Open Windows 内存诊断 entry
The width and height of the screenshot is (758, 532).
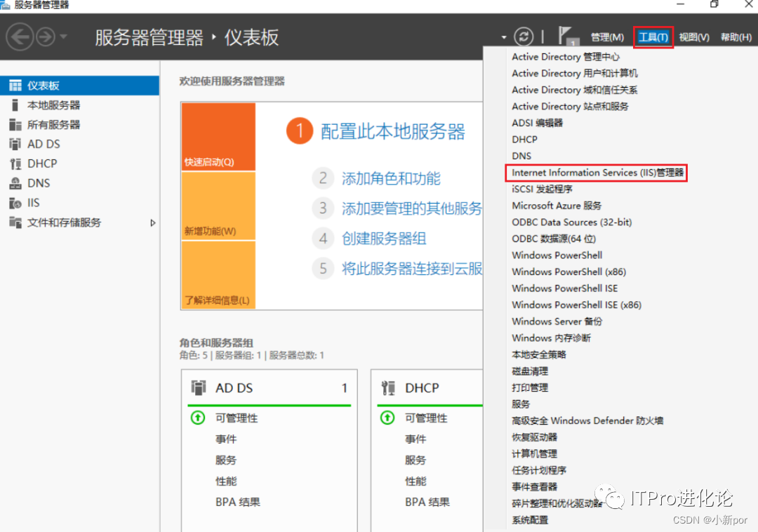[551, 338]
